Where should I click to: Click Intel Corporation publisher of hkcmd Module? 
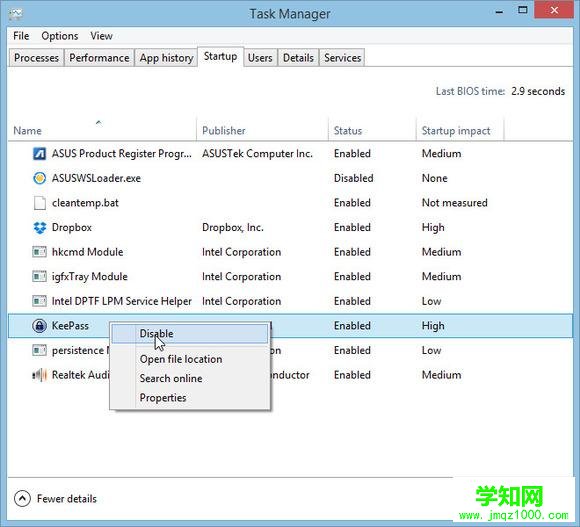pyautogui.click(x=241, y=252)
